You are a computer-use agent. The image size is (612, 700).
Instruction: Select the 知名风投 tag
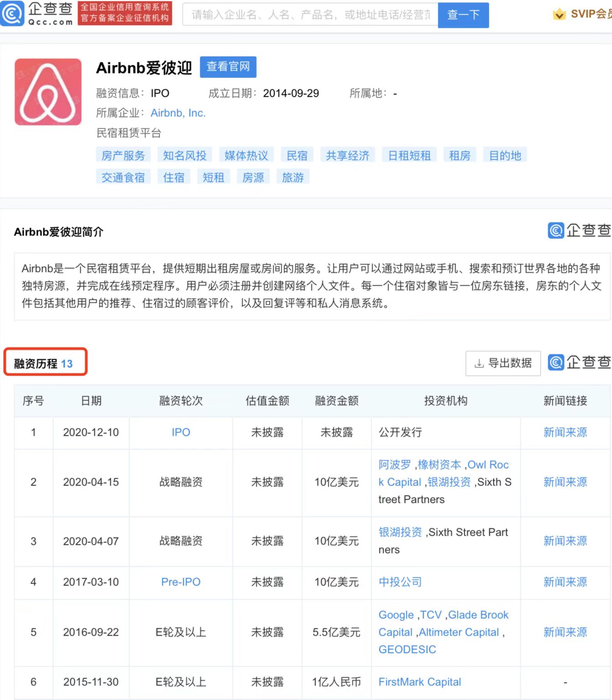click(x=185, y=156)
